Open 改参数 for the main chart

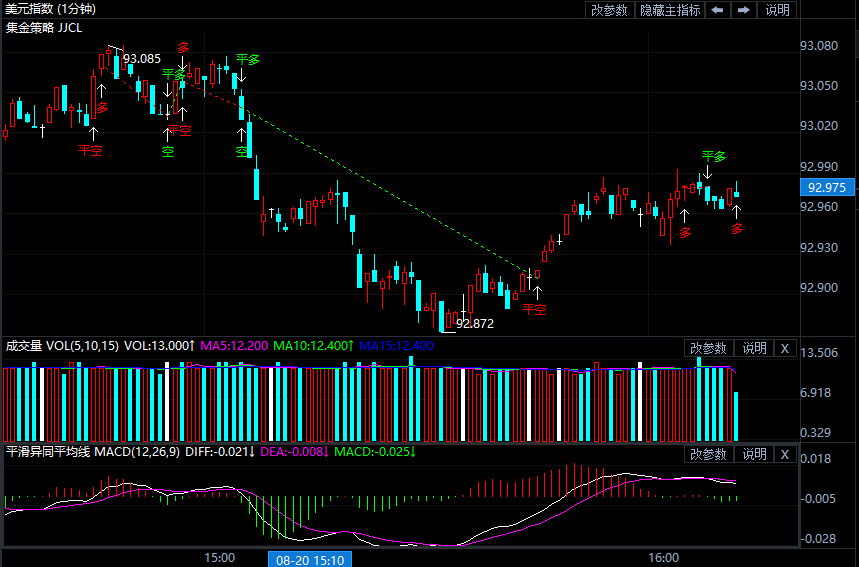pyautogui.click(x=609, y=10)
